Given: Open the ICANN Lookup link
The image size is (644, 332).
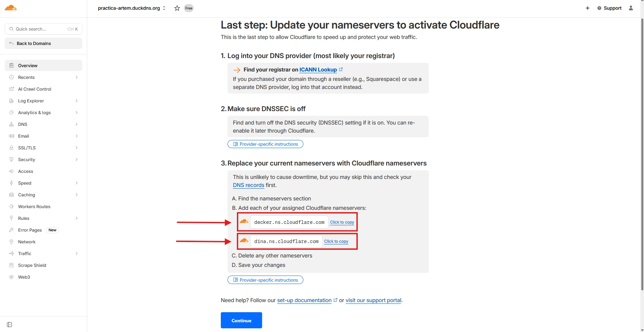Looking at the screenshot, I should pos(318,69).
